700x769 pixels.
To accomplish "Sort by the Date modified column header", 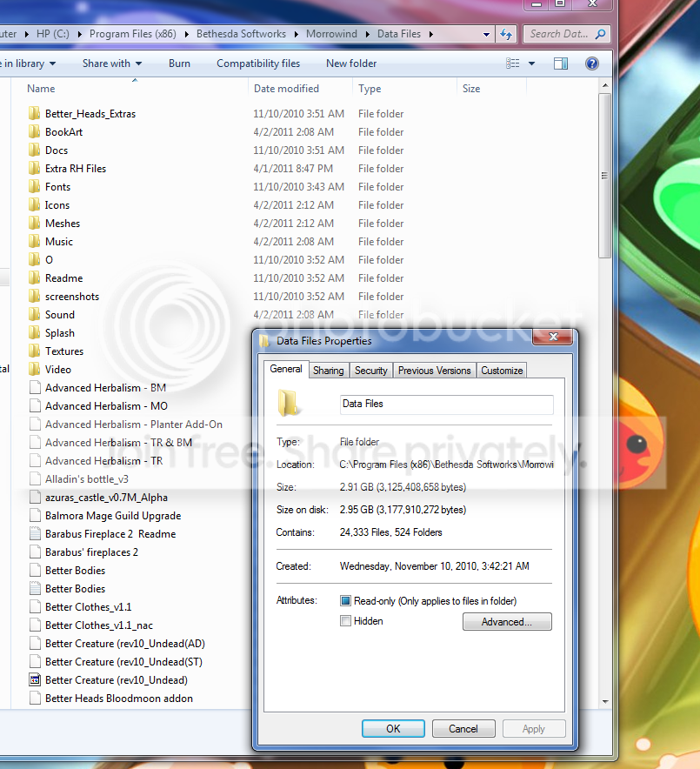I will (301, 88).
